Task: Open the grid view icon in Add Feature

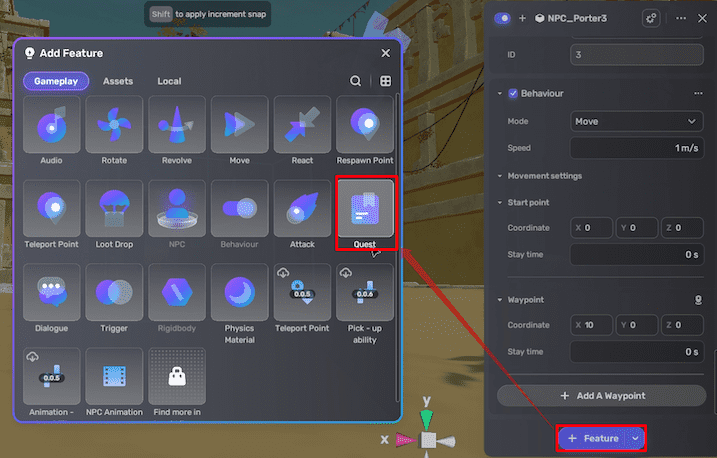Action: click(384, 81)
